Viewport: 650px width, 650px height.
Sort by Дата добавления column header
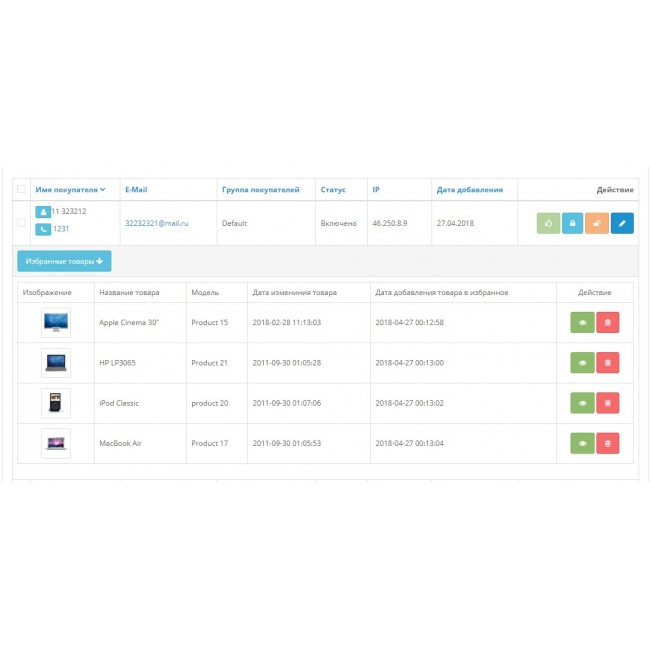[469, 189]
